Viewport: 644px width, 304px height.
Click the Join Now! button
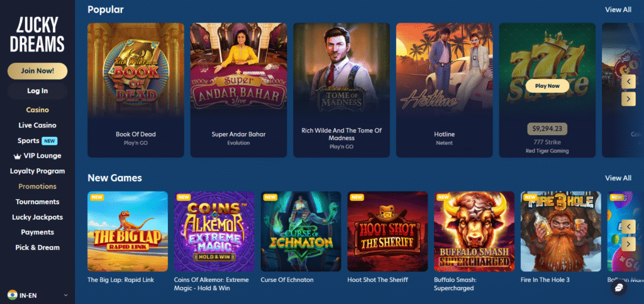37,70
